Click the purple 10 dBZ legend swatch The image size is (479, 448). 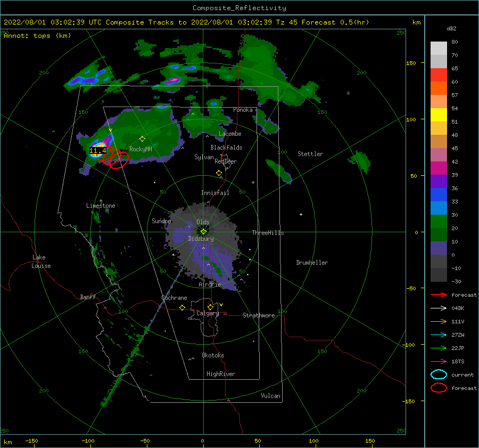[439, 248]
